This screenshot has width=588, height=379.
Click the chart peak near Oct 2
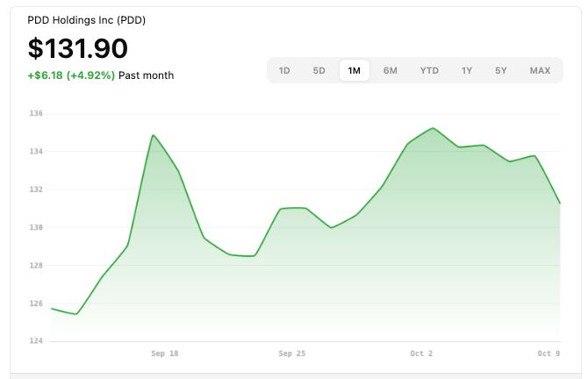coord(434,128)
